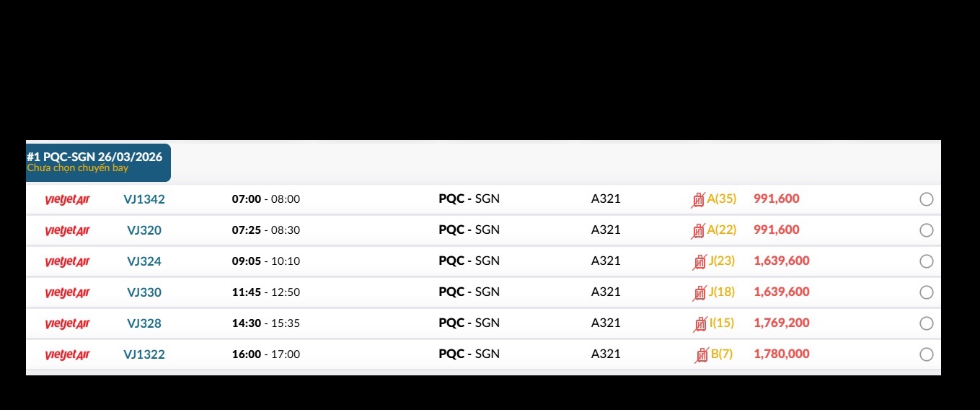Viewport: 980px width, 410px height.
Task: Click the 1,769,200 price for VJ328
Action: pos(781,323)
